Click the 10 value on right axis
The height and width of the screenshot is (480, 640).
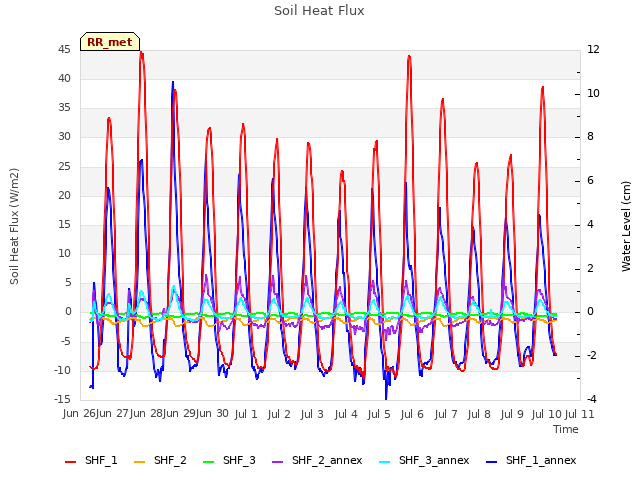[593, 93]
